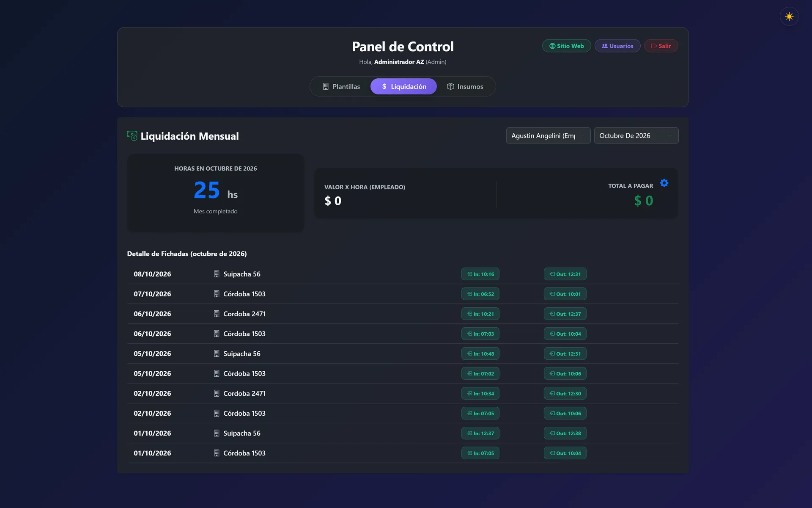Click exit icon in Out: 12:31 badge of 08/10/2026

point(552,274)
